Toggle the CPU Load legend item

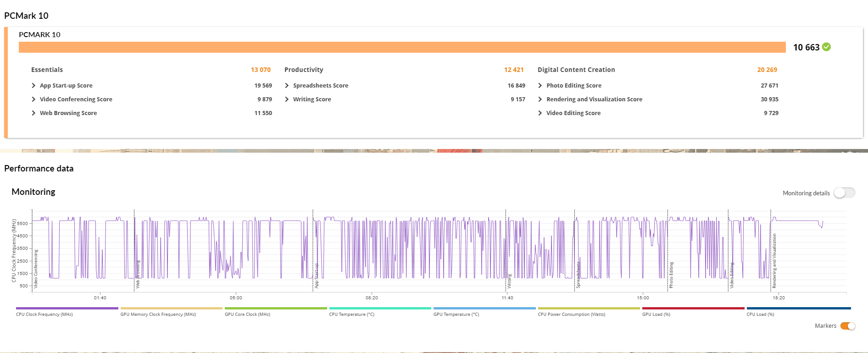[x=799, y=312]
